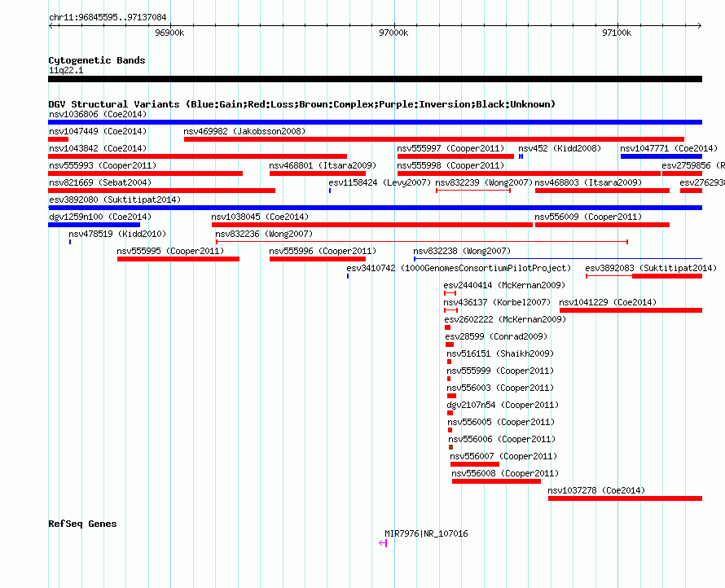Screen dimensions: 725x588
Task: Select the black 11q22.1 cytogenetic band
Action: coord(375,79)
